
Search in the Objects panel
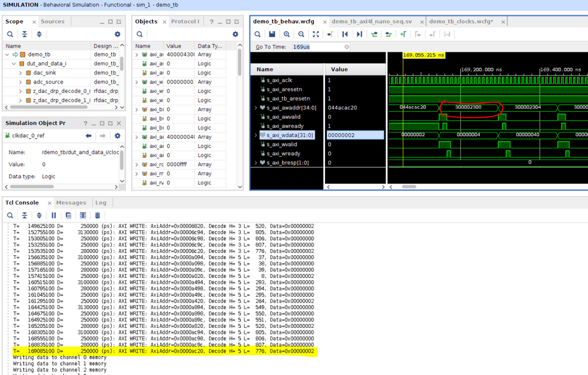coord(139,34)
